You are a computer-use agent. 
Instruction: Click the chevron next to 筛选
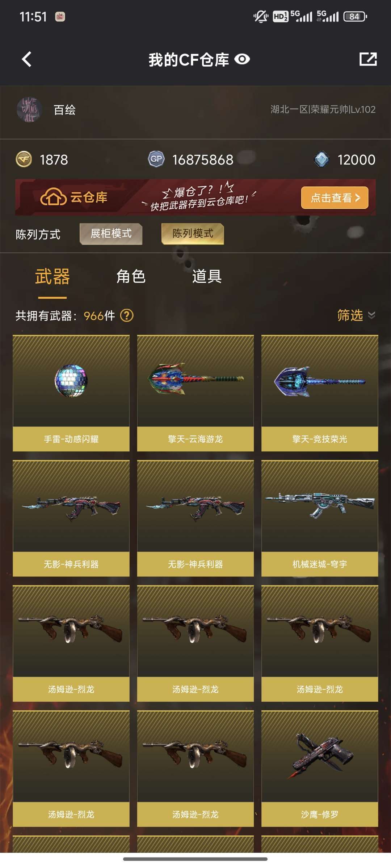[x=371, y=315]
